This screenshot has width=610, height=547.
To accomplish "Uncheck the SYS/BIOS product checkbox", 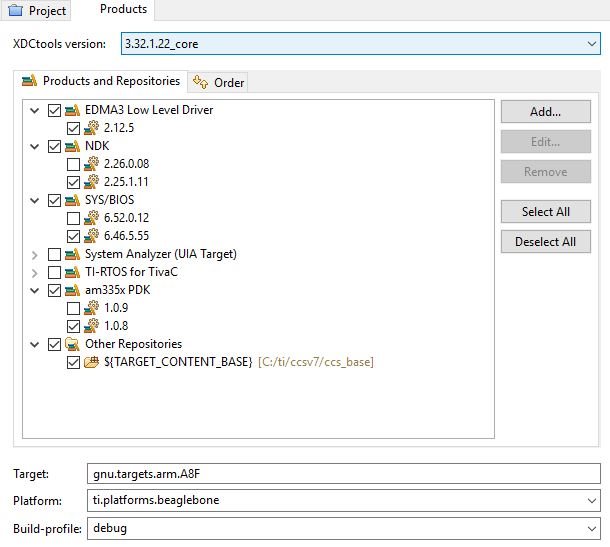I will [54, 200].
